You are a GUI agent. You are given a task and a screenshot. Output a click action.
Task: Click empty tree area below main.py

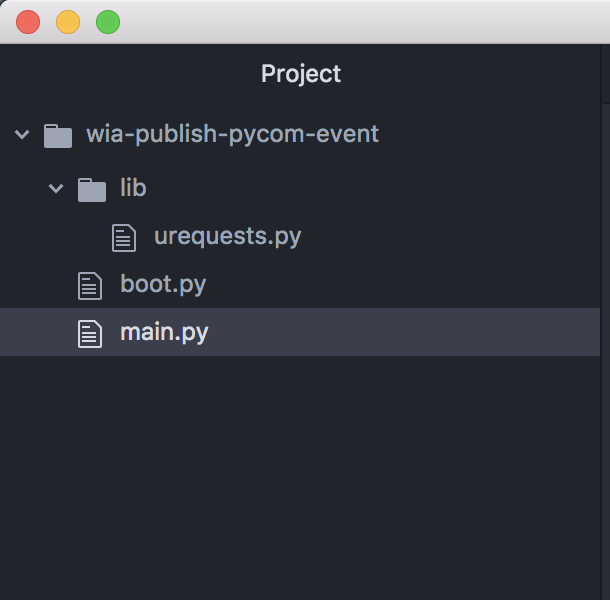coord(300,478)
